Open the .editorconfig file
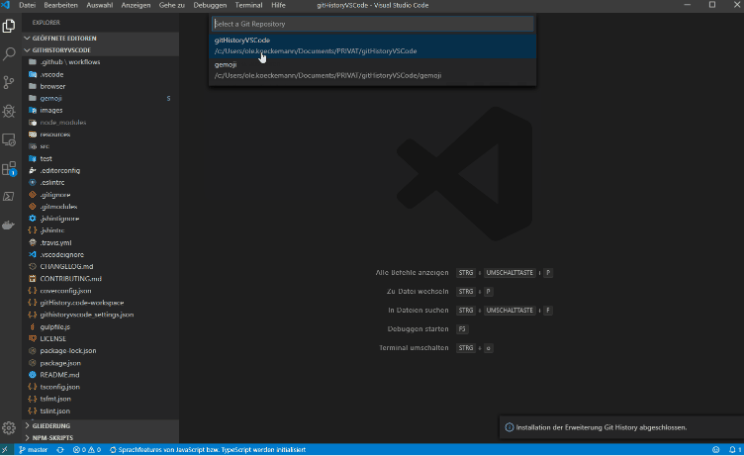This screenshot has height=456, width=744. coord(101,170)
